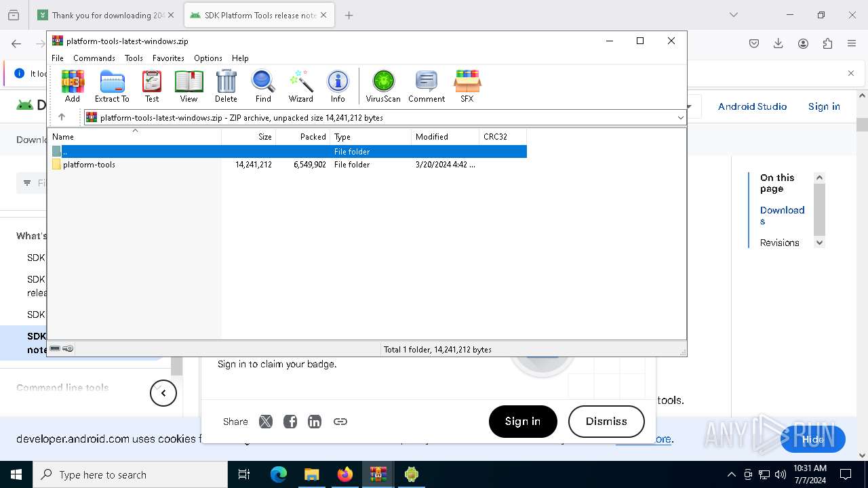Image resolution: width=868 pixels, height=488 pixels.
Task: Select the parent folder '..' row
Action: [x=290, y=152]
